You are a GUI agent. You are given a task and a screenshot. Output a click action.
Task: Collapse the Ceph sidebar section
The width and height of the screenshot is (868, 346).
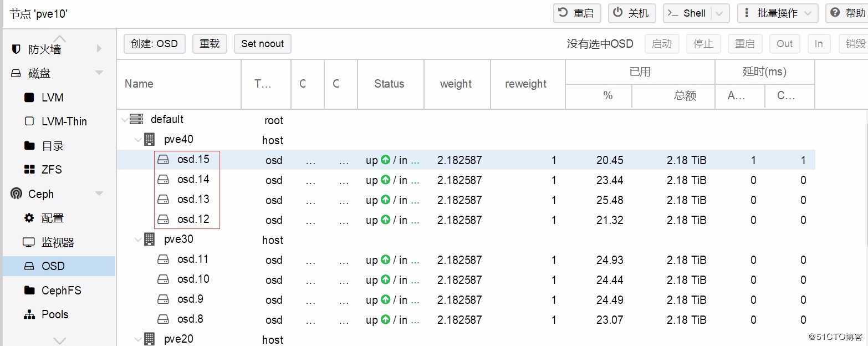click(99, 194)
